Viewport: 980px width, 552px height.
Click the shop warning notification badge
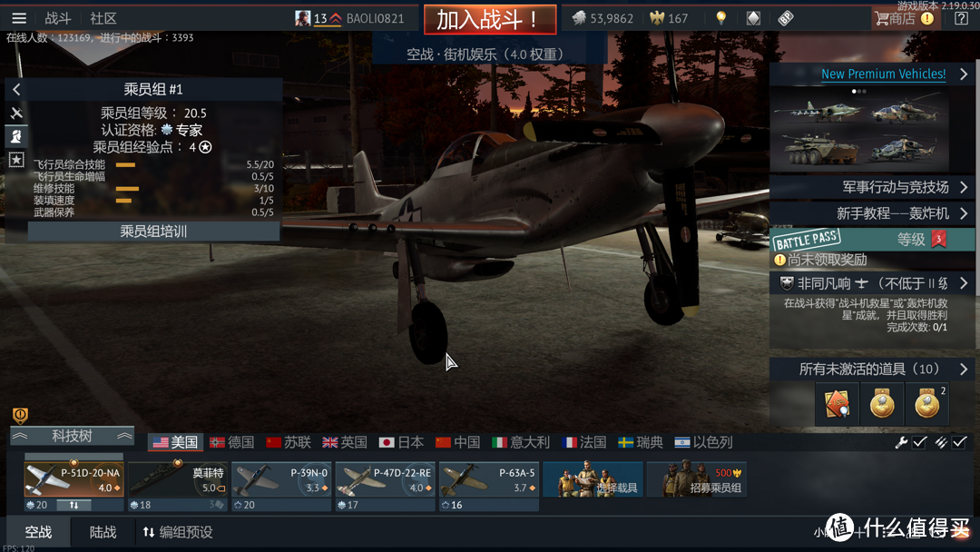point(927,18)
